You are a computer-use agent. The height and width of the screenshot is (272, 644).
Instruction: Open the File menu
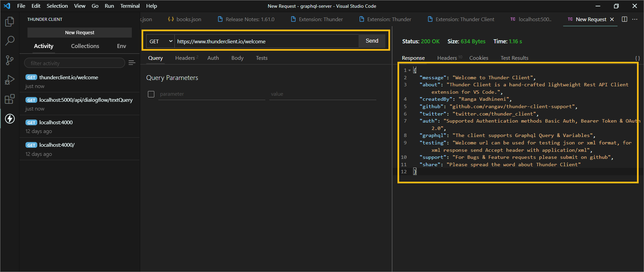(21, 6)
